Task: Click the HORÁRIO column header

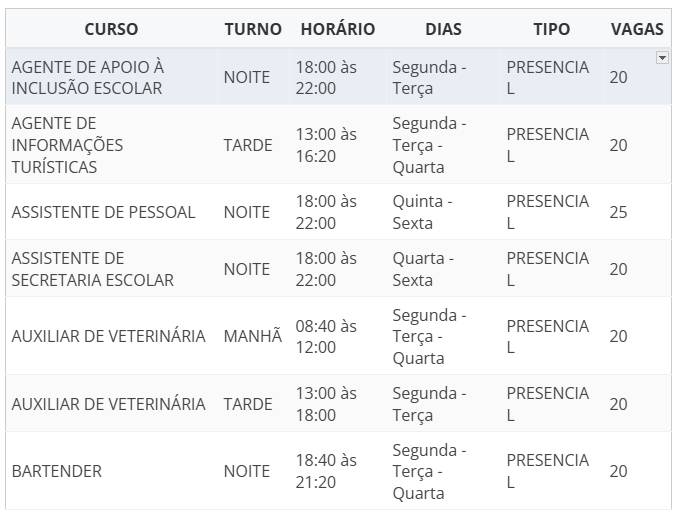Action: pyautogui.click(x=338, y=29)
